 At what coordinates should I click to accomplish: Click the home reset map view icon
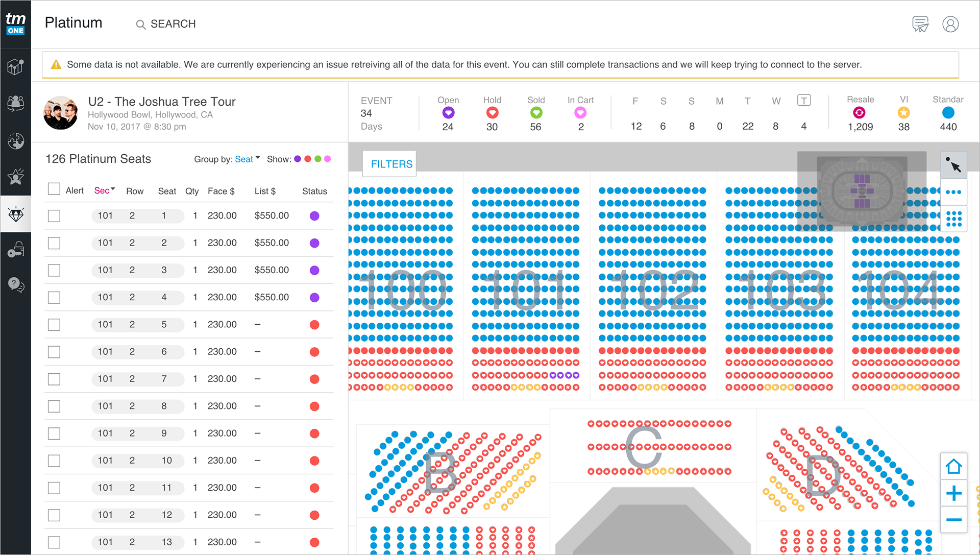coord(954,466)
